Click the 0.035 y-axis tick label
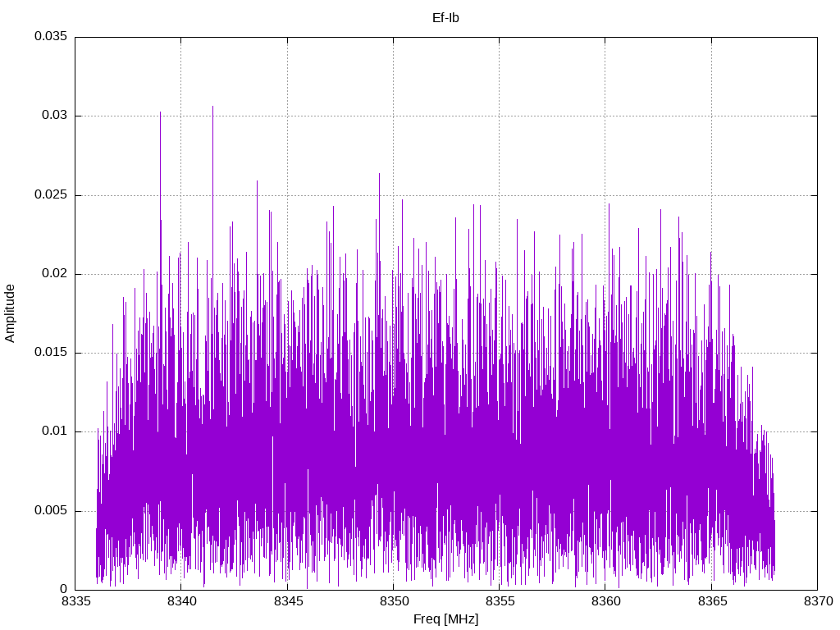The width and height of the screenshot is (840, 630). pos(51,36)
